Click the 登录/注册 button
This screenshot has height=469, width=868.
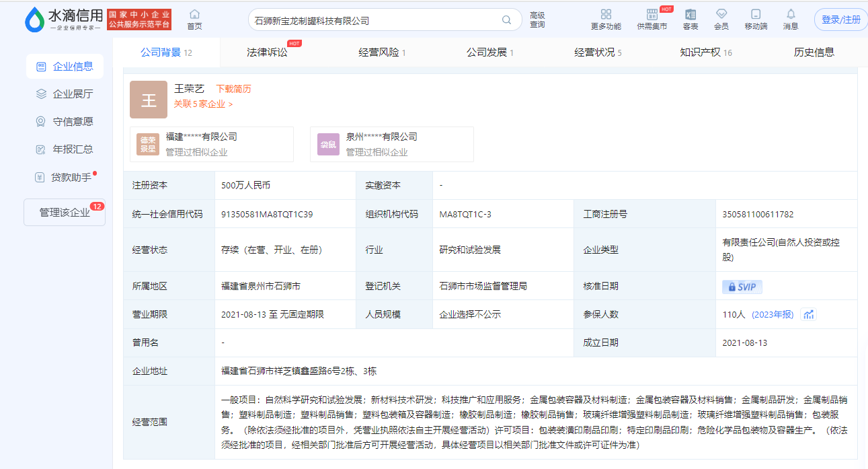(x=841, y=20)
